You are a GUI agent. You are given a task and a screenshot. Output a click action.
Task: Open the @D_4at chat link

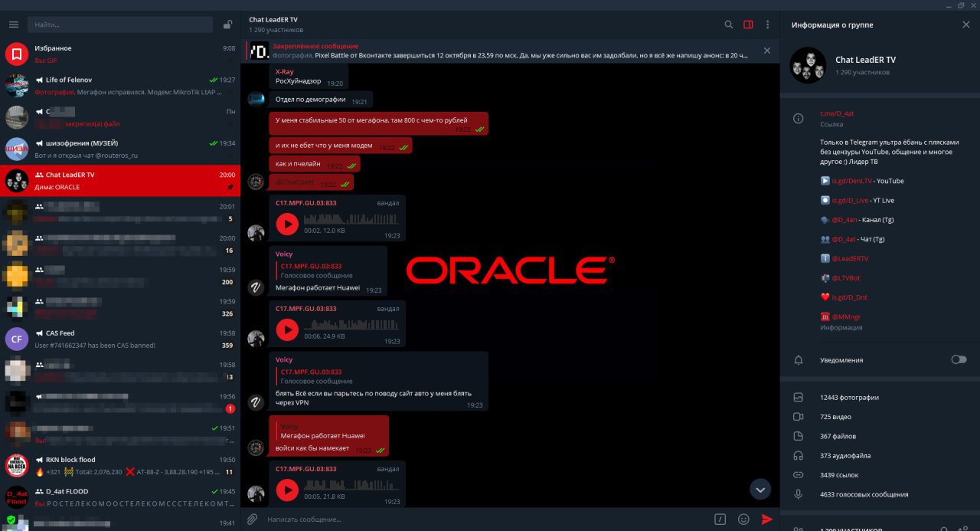click(x=844, y=239)
